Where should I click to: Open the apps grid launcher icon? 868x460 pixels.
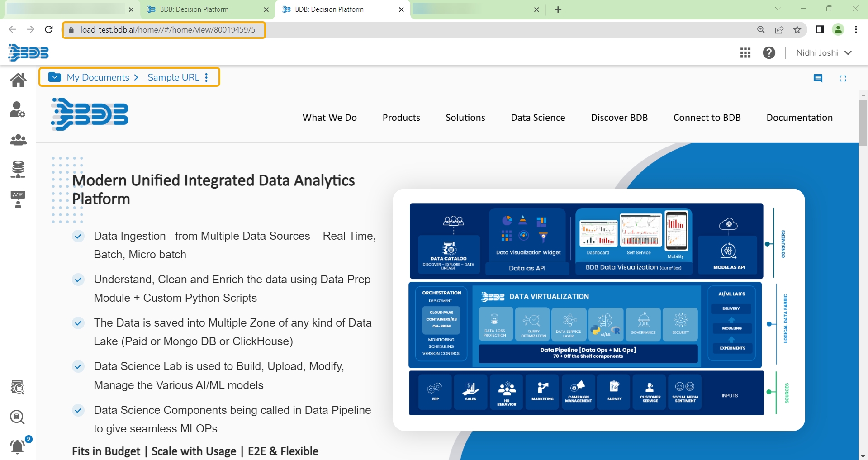coord(745,53)
